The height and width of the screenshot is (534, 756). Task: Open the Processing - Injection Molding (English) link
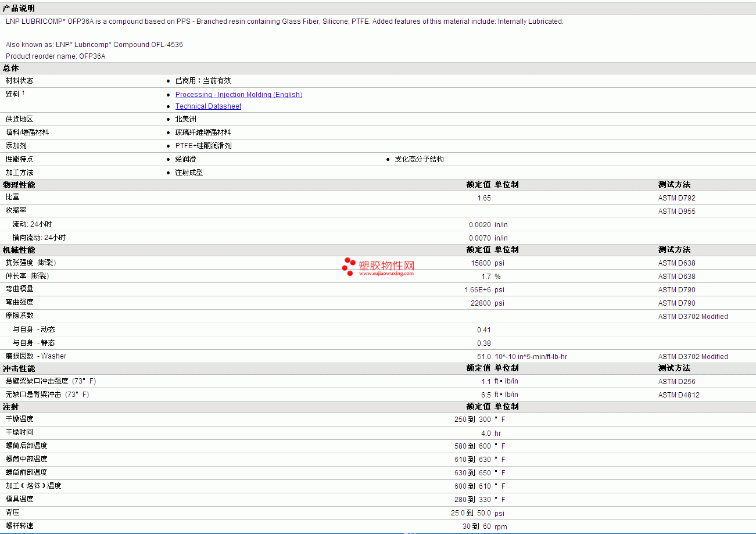(239, 95)
